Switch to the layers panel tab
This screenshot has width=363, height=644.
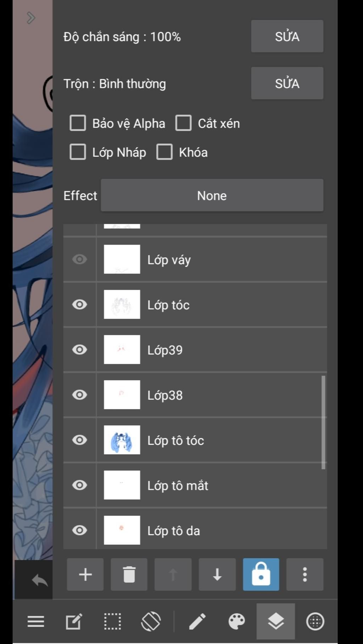point(276,621)
